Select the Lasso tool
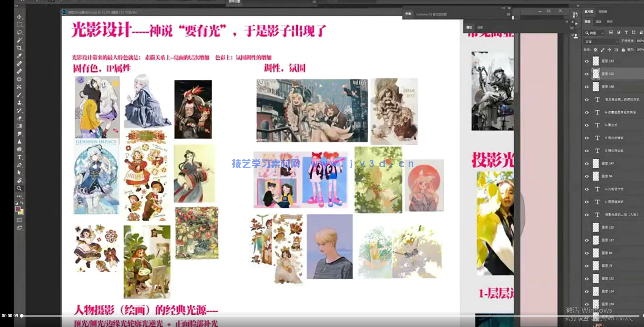This screenshot has height=327, width=644. (x=19, y=32)
